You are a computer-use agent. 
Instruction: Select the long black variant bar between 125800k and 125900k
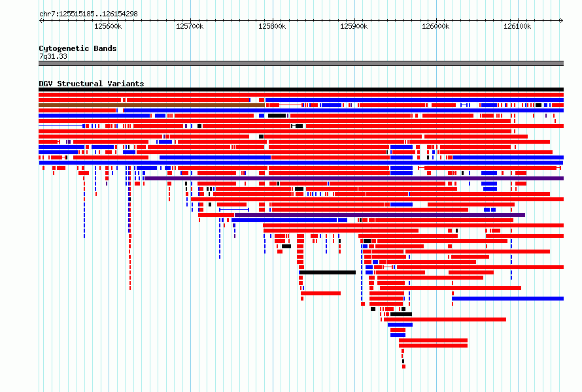click(328, 272)
